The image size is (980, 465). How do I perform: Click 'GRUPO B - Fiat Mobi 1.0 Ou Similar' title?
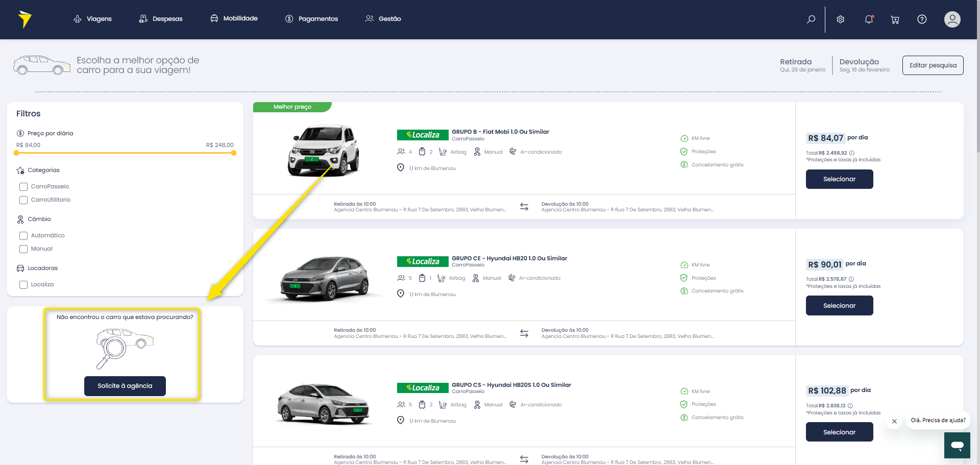tap(500, 132)
